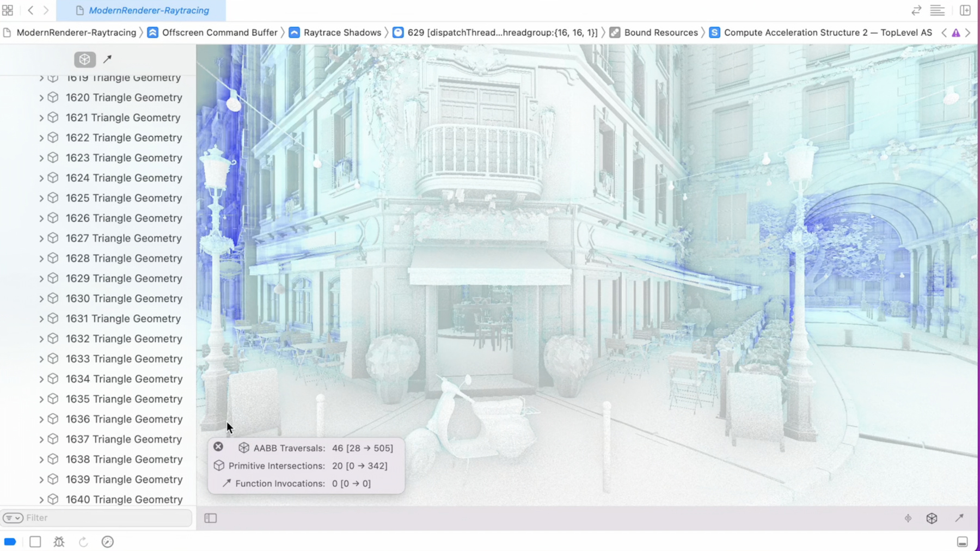The height and width of the screenshot is (551, 980).
Task: Open Offscreen Command Buffer breadcrumb
Action: (213, 33)
